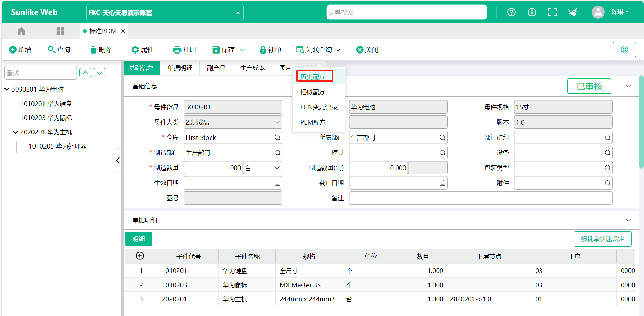Screen dimensions: 644x316
Task: Open the user avatar 陈琳 menu
Action: click(x=610, y=12)
